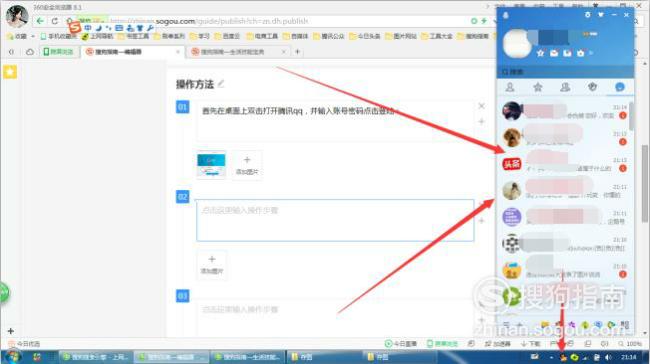Add step after step 01 using plus
The image size is (650, 364).
tap(481, 121)
